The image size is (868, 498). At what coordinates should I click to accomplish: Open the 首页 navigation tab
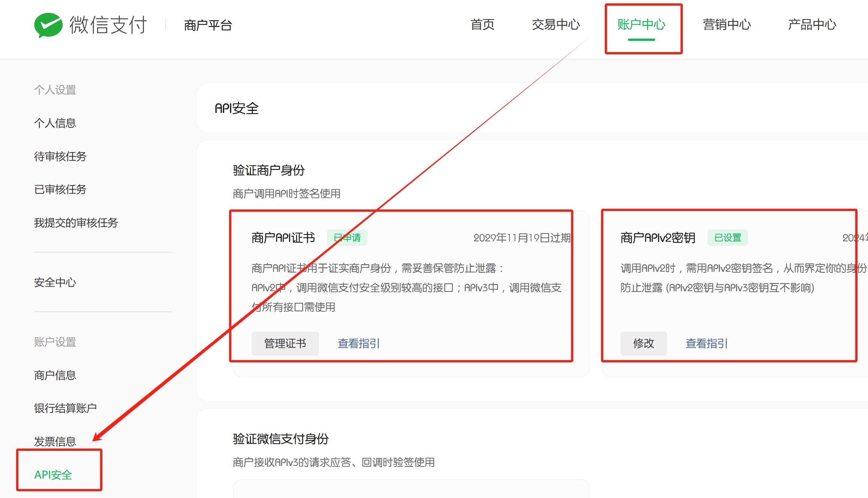point(483,25)
